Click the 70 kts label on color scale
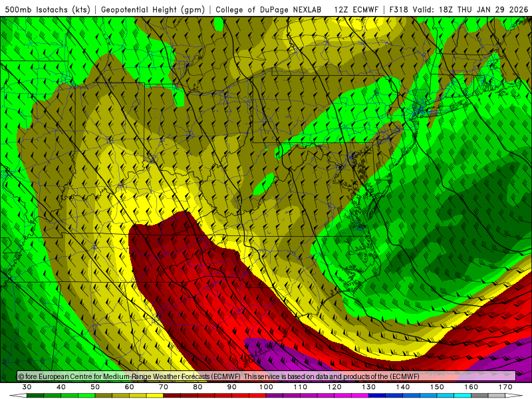This screenshot has height=399, width=532. pos(164,387)
